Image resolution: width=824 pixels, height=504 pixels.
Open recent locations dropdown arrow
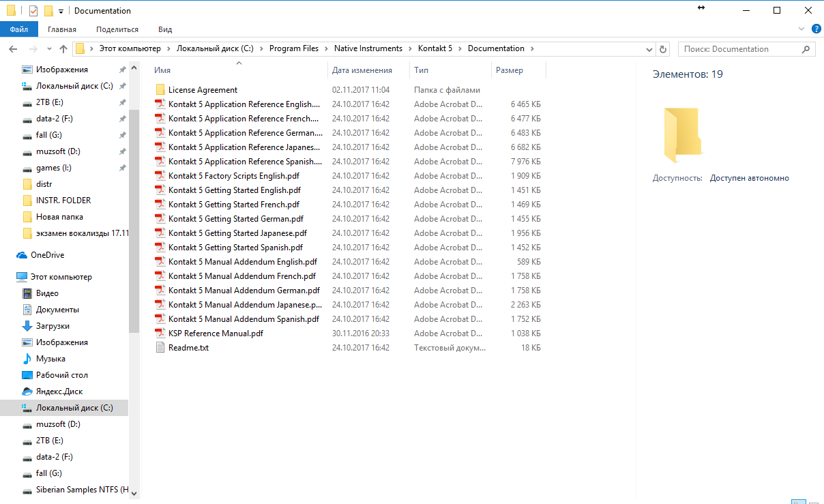(49, 49)
